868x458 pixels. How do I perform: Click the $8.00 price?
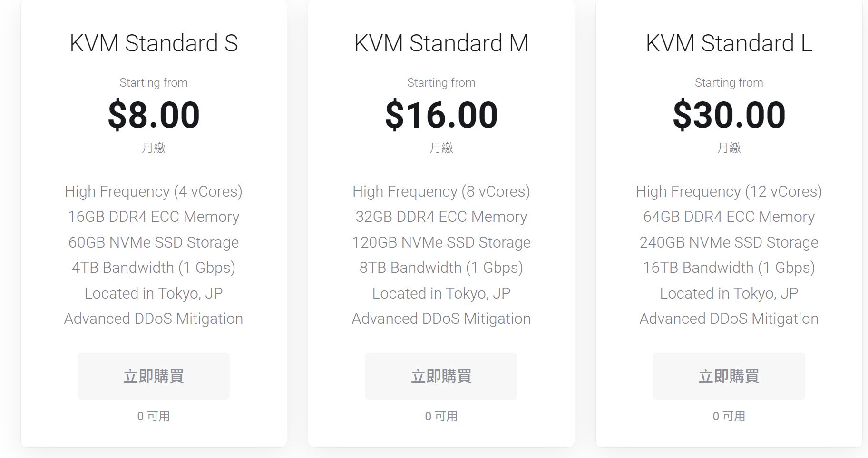(154, 115)
